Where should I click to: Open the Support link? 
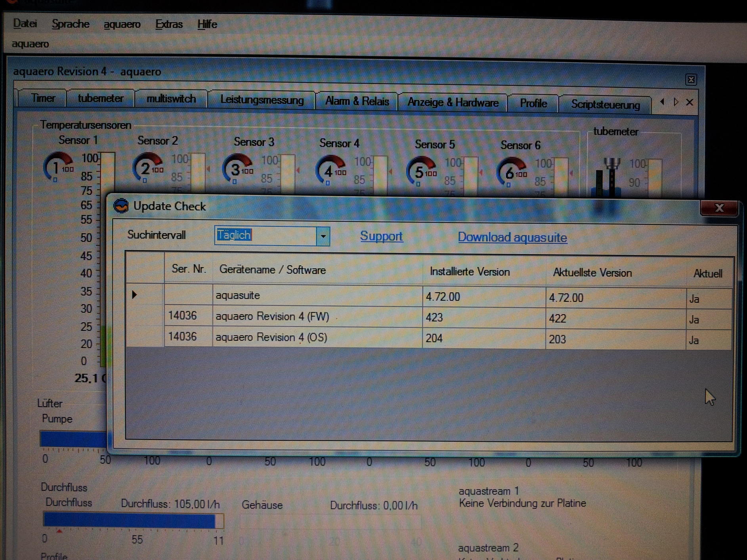pos(381,236)
